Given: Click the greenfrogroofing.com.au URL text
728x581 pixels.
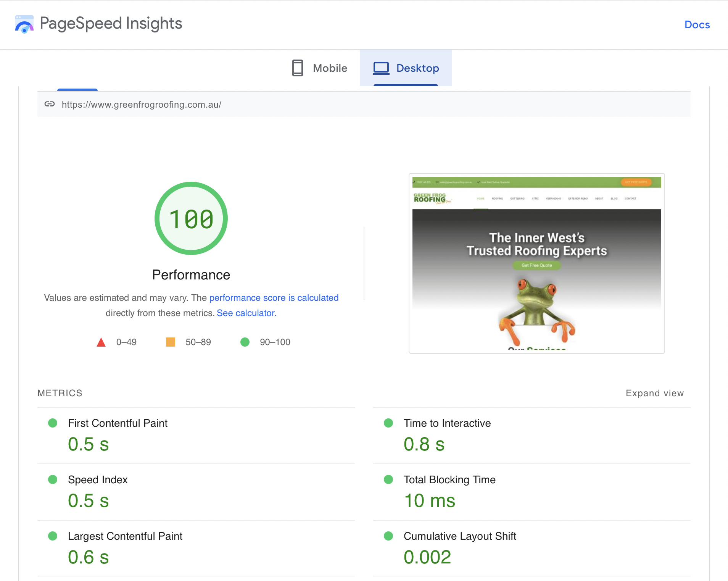Looking at the screenshot, I should (x=142, y=105).
